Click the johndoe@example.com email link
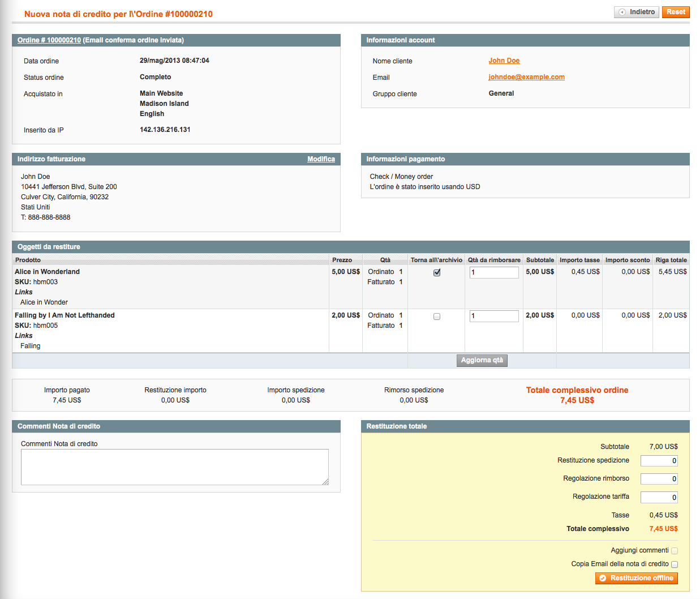The image size is (700, 599). 526,77
